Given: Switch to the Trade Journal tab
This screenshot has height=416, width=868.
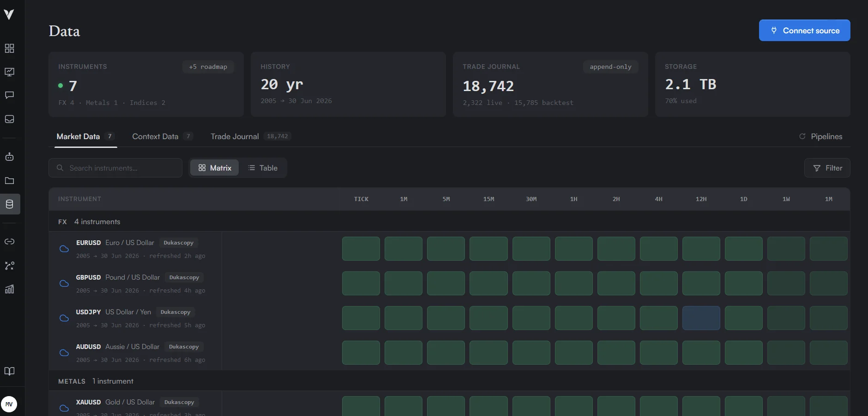Looking at the screenshot, I should pyautogui.click(x=251, y=136).
